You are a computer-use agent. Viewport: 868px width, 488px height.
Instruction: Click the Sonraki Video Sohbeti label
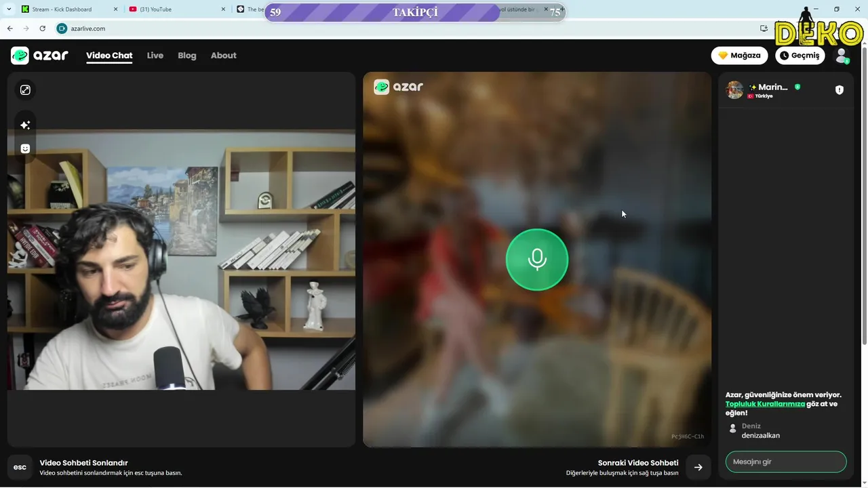[638, 463]
